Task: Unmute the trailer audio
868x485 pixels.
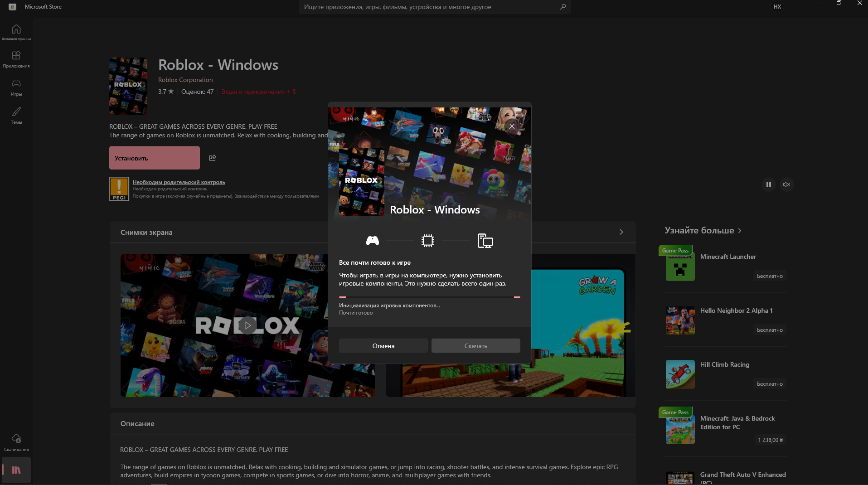Action: [787, 184]
